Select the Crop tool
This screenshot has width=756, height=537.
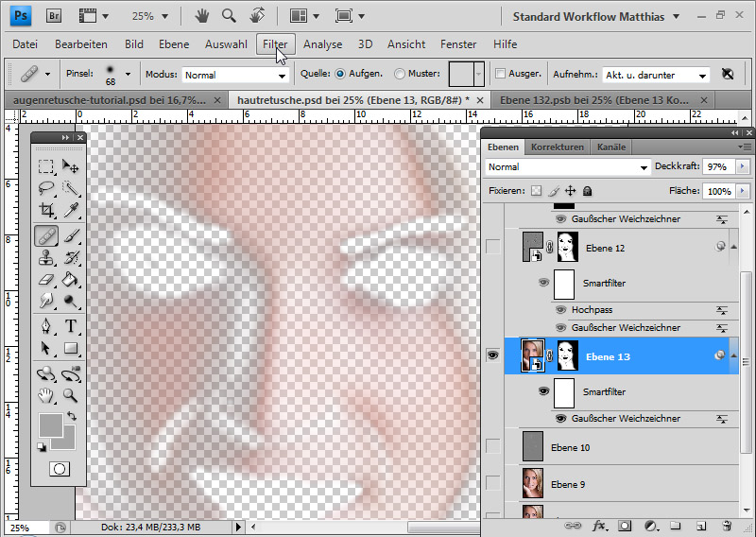click(x=46, y=209)
